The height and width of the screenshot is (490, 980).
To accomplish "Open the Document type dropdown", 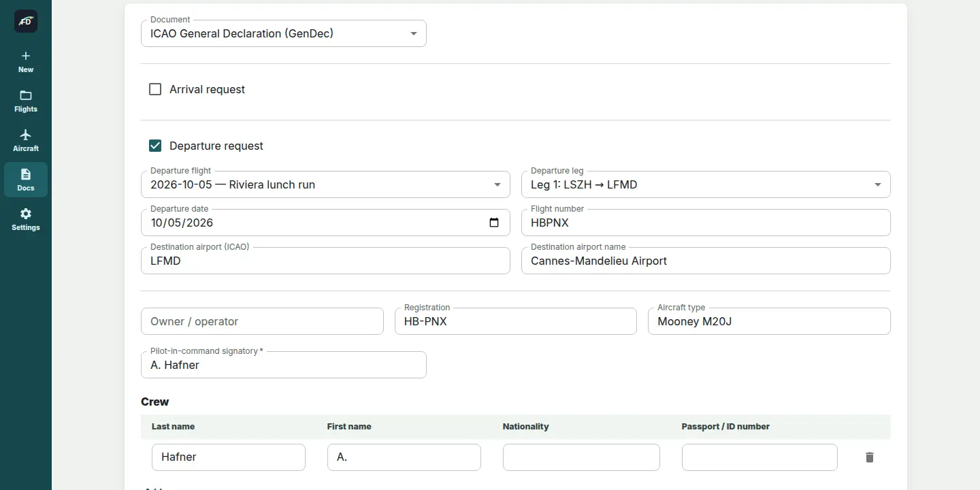I will [x=284, y=33].
